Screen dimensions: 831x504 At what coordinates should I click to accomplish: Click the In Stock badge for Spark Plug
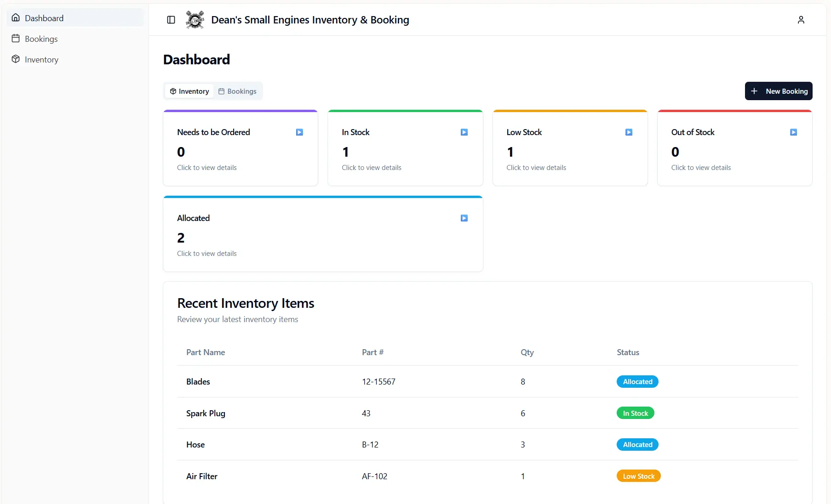pyautogui.click(x=636, y=413)
